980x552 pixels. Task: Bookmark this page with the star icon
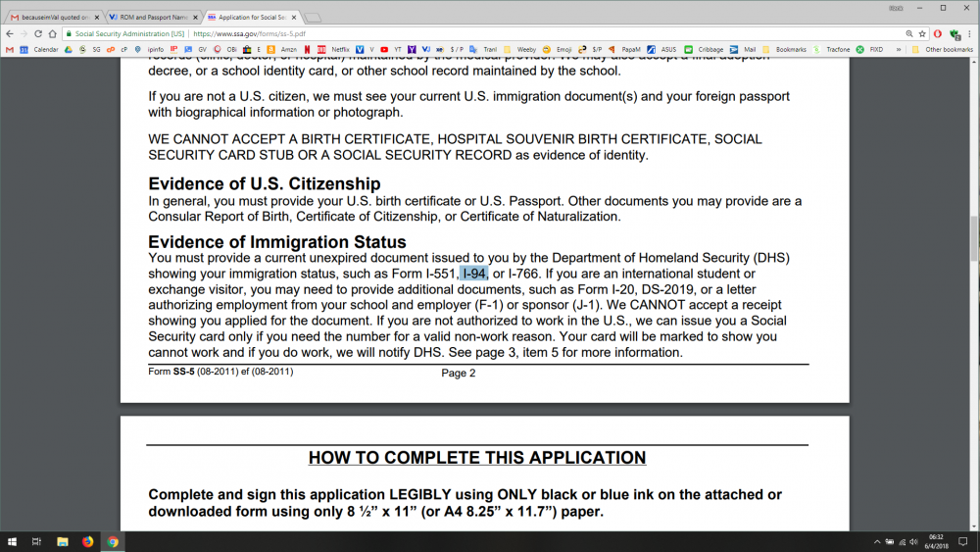pyautogui.click(x=922, y=33)
